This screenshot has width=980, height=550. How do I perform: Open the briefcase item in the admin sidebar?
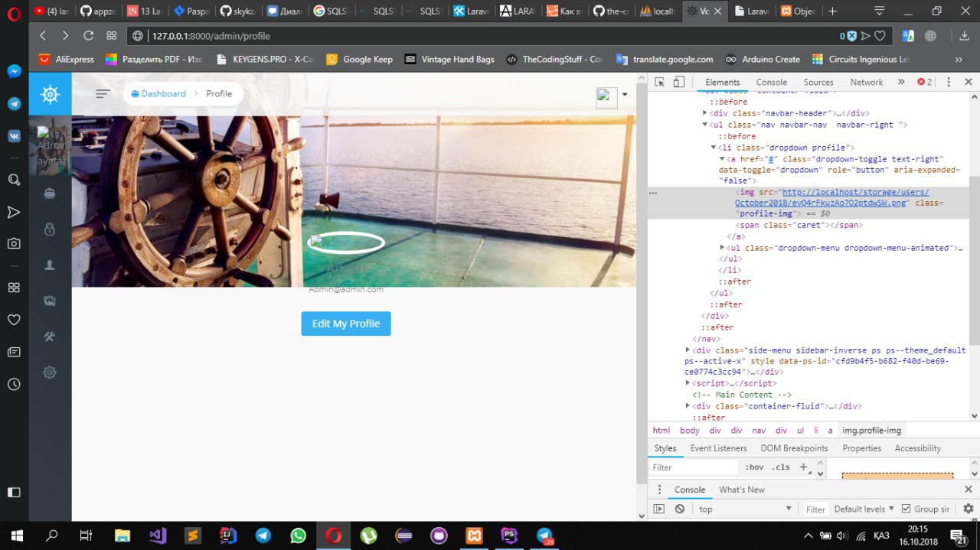point(50,194)
